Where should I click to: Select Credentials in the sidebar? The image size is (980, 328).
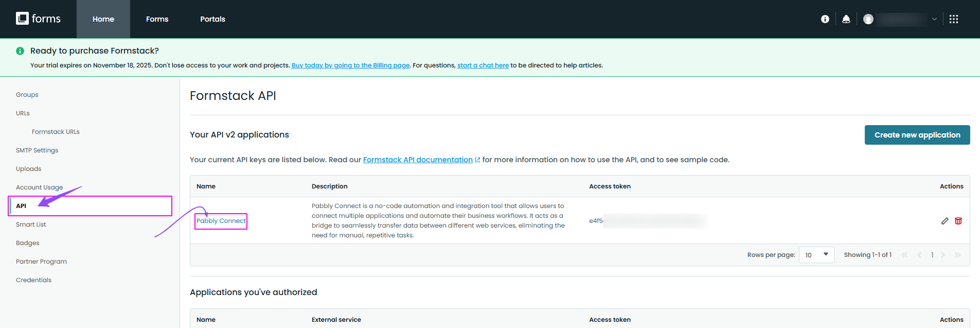coord(33,280)
